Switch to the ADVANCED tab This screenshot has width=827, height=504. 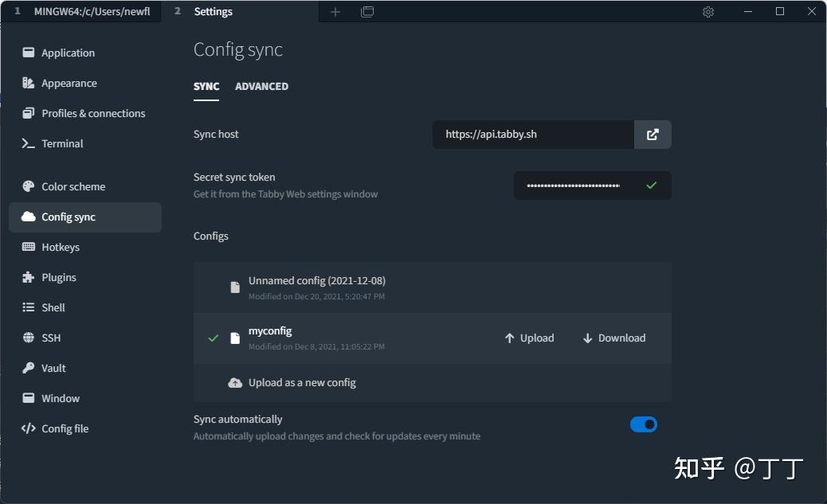coord(261,86)
